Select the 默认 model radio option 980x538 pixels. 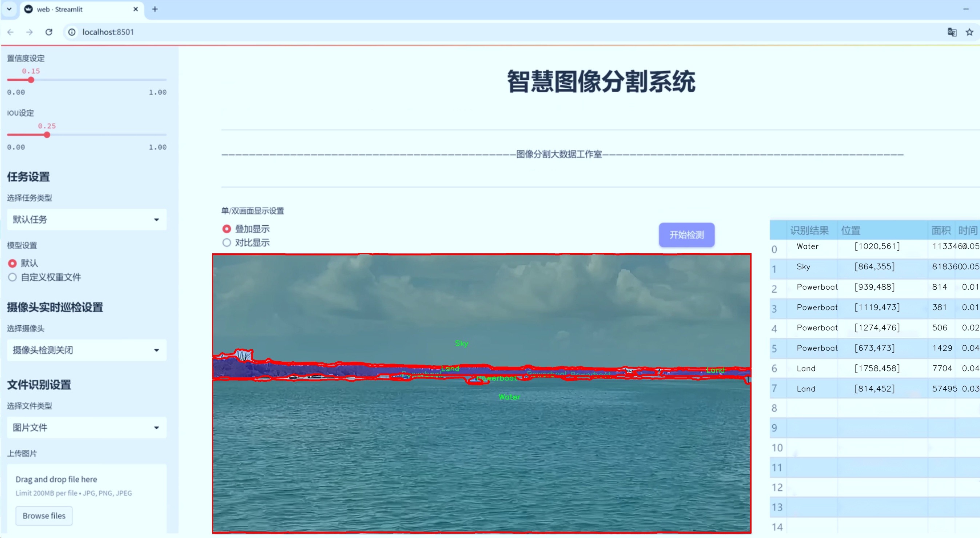click(x=13, y=263)
